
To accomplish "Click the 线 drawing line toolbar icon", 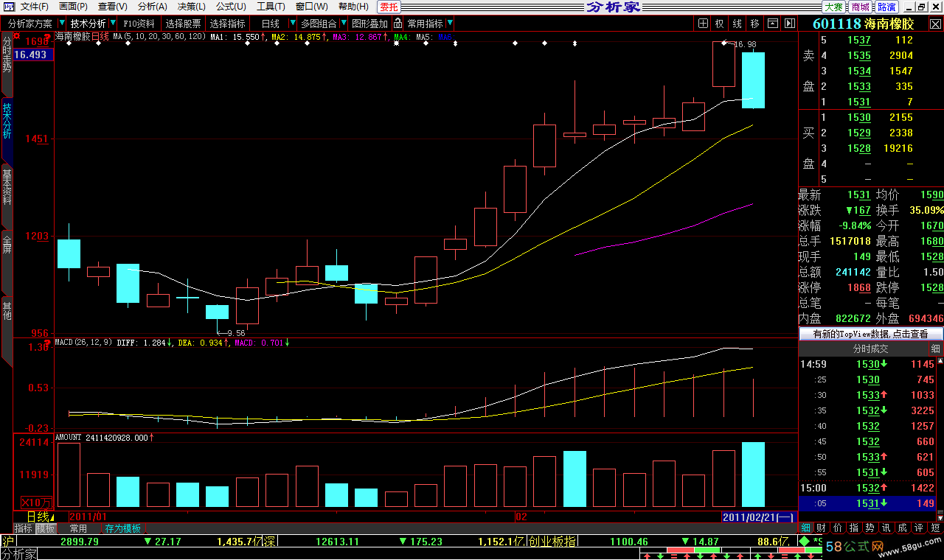I will click(x=737, y=24).
